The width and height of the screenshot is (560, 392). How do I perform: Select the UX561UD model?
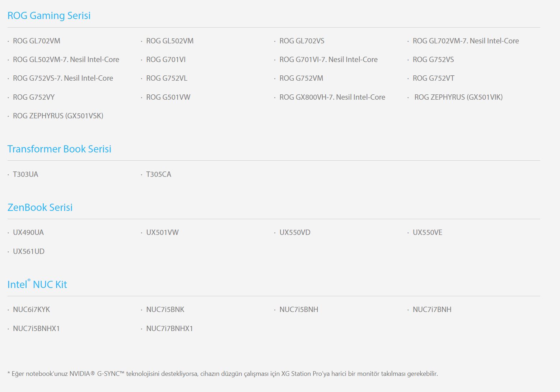pos(29,251)
